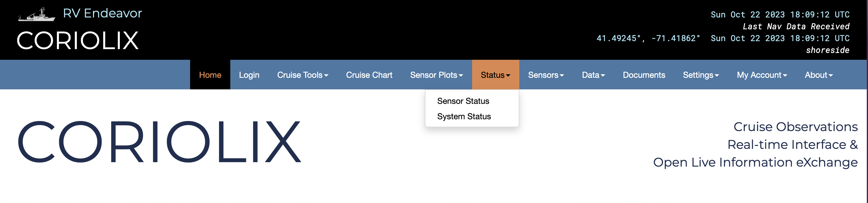
Task: Click the shoreside status label
Action: pyautogui.click(x=827, y=50)
